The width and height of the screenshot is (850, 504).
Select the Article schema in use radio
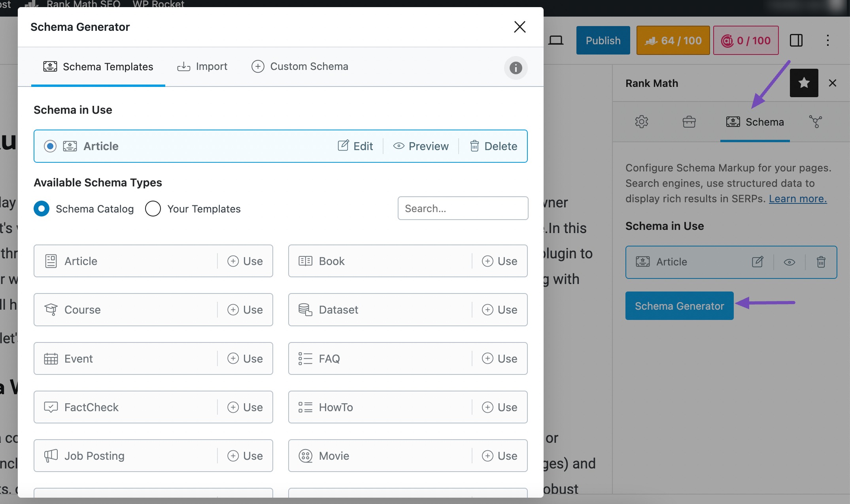[x=50, y=146]
